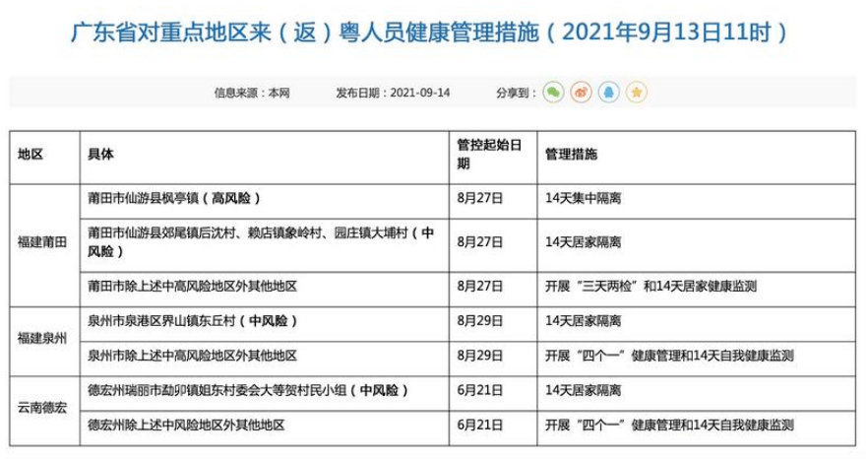Click the 具体 column header
868x459 pixels.
click(100, 156)
